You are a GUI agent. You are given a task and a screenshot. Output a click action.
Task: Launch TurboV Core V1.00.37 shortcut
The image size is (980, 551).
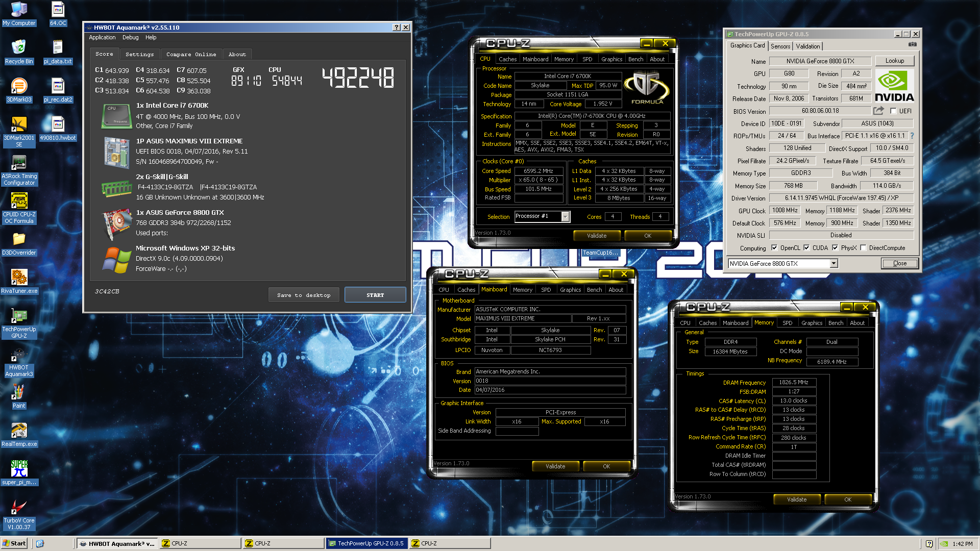(19, 514)
